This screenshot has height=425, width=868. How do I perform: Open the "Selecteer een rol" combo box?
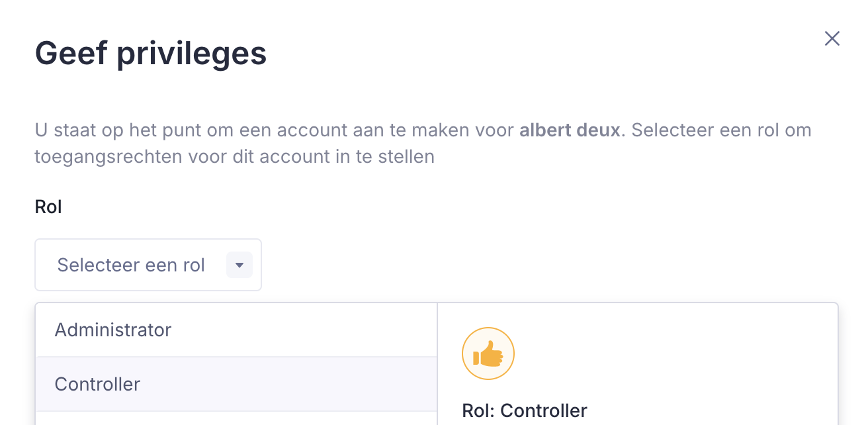(148, 265)
